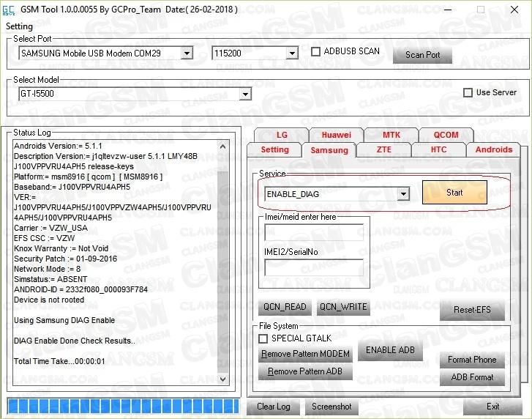Toggle the Use Server checkbox
The height and width of the screenshot is (419, 532).
pyautogui.click(x=468, y=92)
